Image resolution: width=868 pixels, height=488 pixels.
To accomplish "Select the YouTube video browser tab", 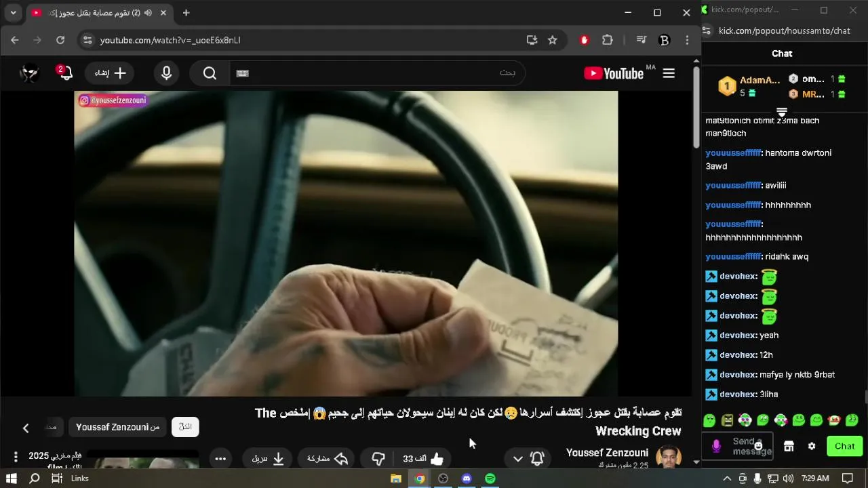I will pos(100,13).
